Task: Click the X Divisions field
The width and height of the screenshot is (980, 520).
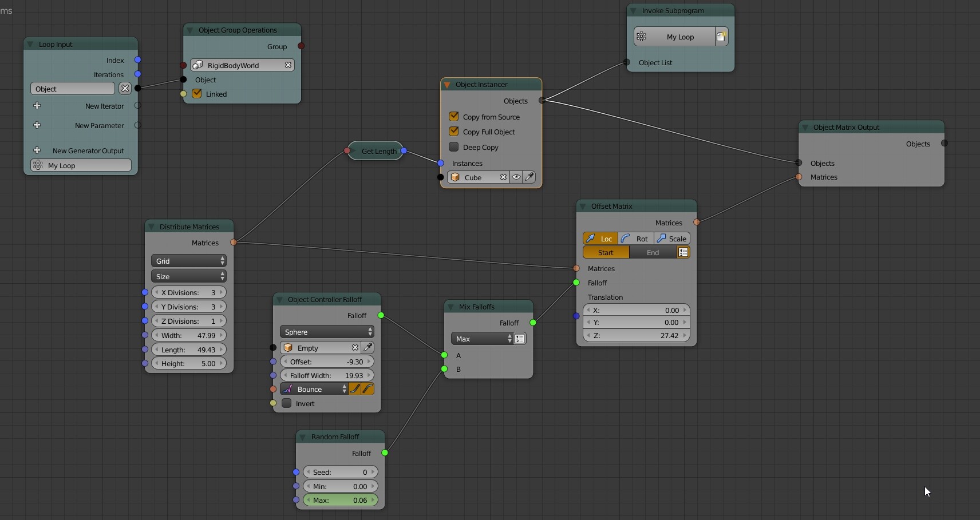Action: tap(189, 292)
